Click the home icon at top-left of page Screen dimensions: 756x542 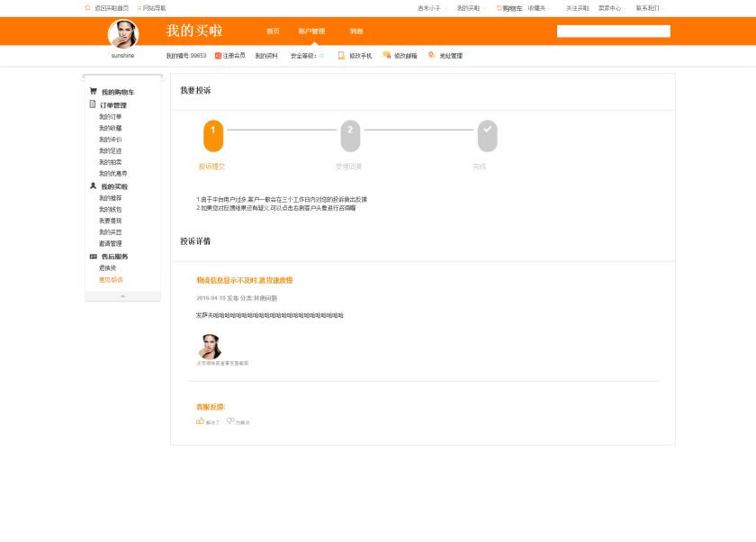click(88, 8)
